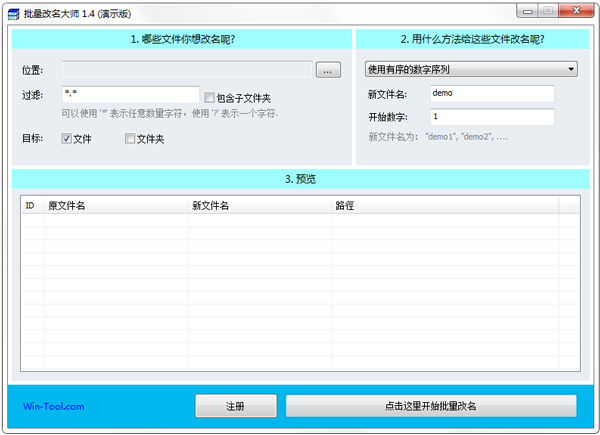
Task: Start renaming with 点击这里开始批量改名 button
Action: (x=431, y=406)
